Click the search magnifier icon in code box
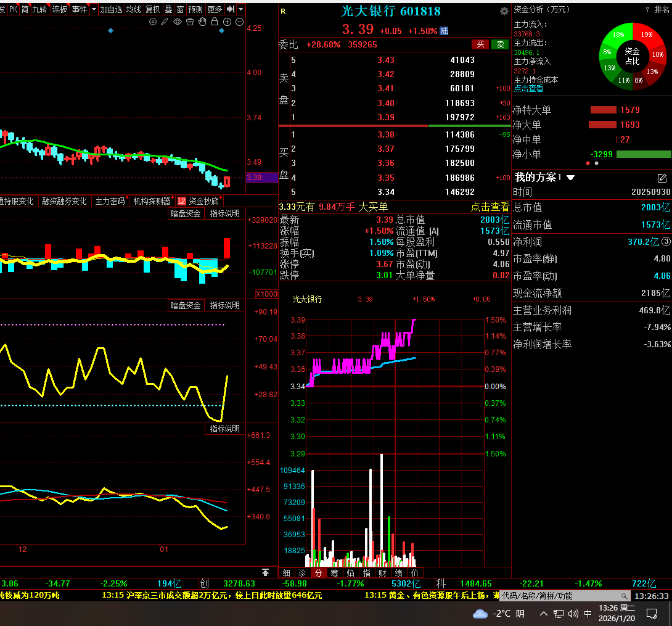The height and width of the screenshot is (626, 672). pyautogui.click(x=625, y=596)
